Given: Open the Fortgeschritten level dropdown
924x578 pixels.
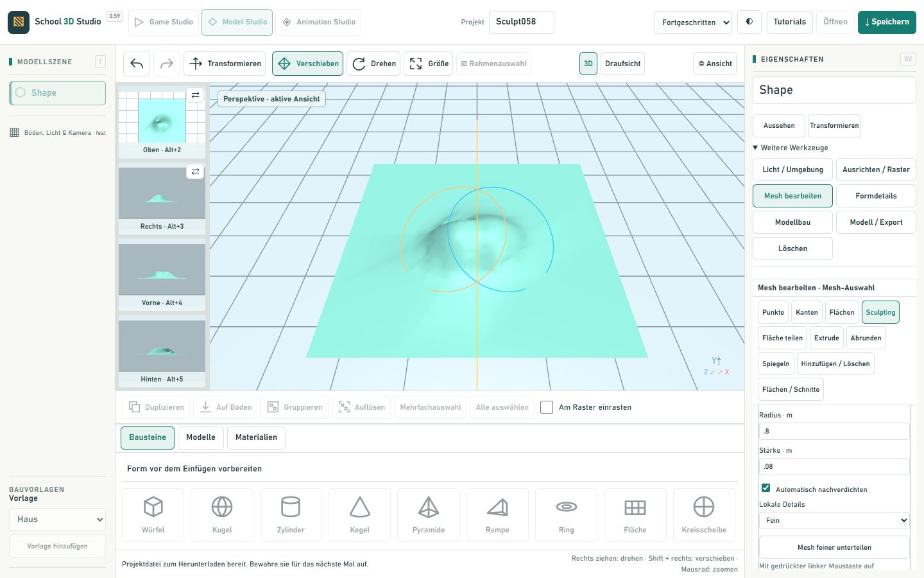Looking at the screenshot, I should coord(693,22).
